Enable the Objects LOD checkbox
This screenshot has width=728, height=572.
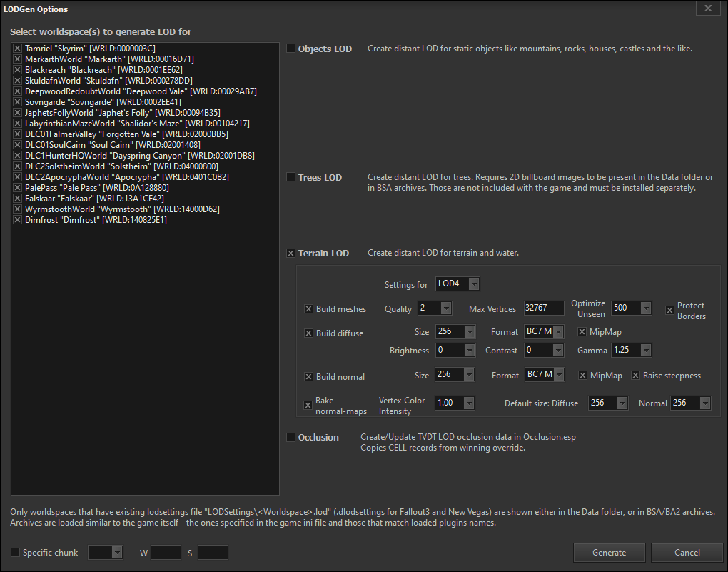290,49
